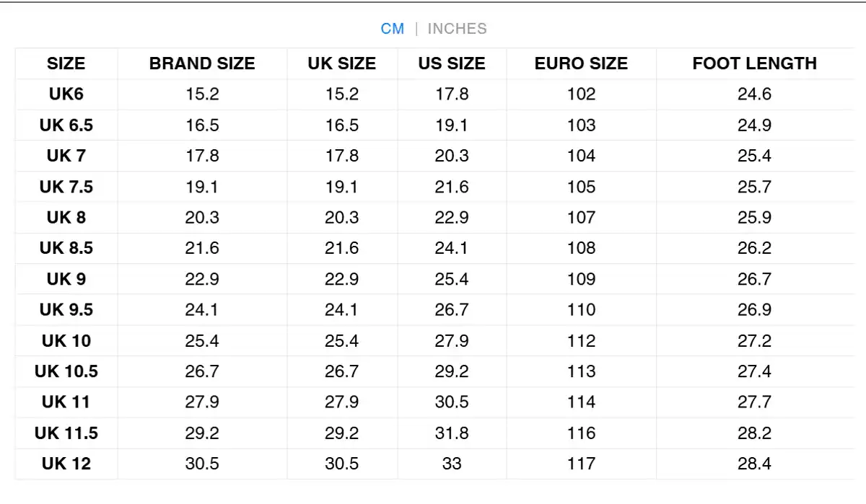Click US size value 33
The width and height of the screenshot is (866, 504).
click(x=452, y=464)
